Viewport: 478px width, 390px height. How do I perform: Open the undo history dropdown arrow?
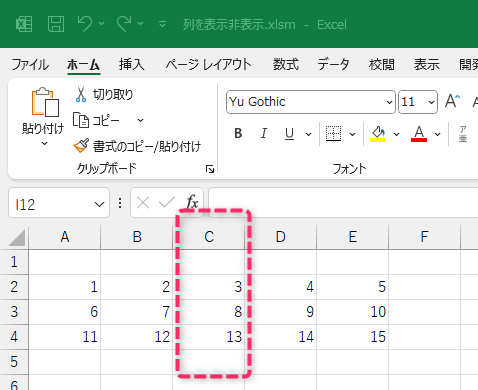point(101,24)
